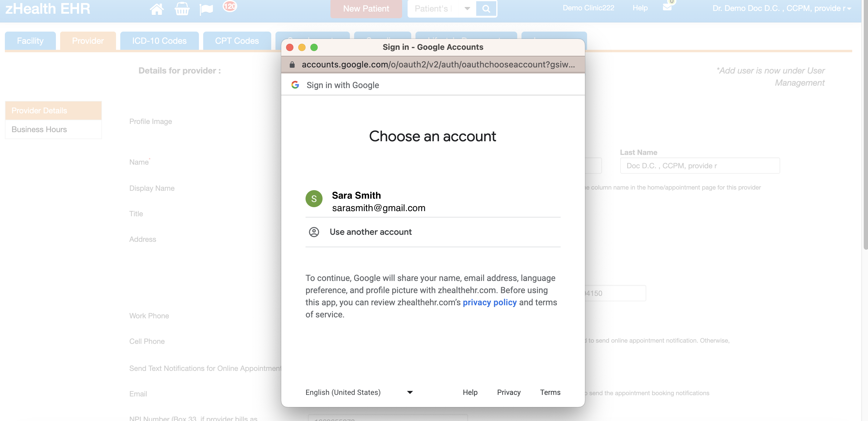Select Business Hours in the sidebar
The height and width of the screenshot is (421, 868).
[x=53, y=129]
